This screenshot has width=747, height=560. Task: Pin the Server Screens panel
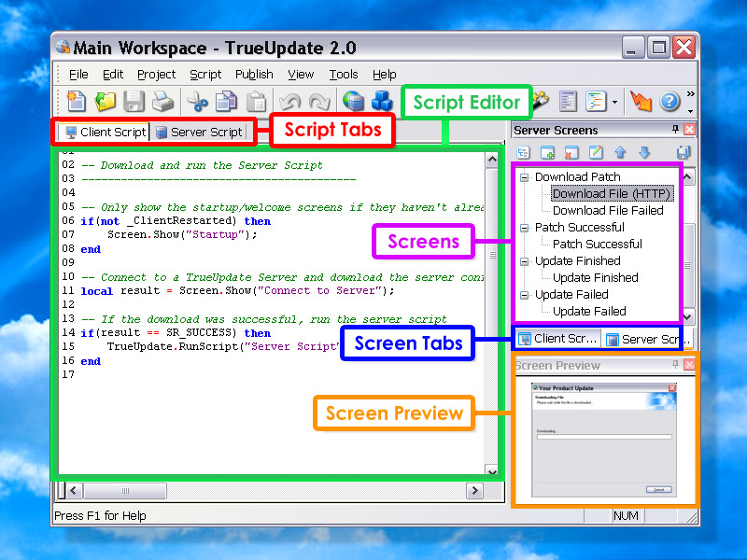point(675,129)
